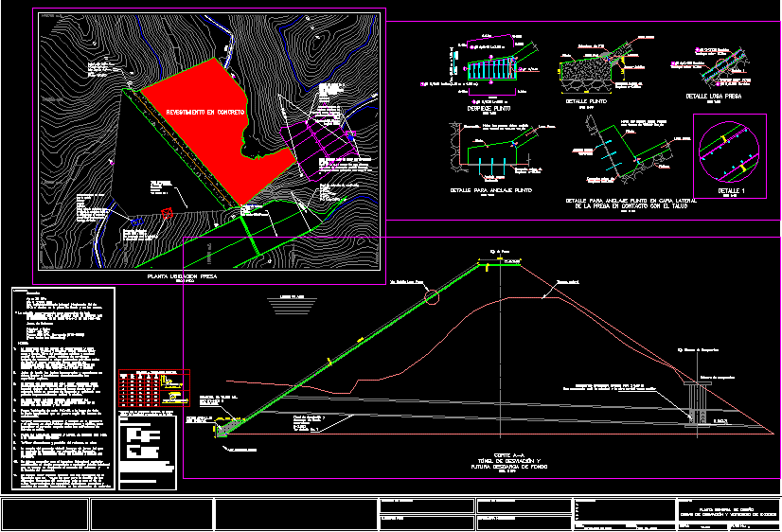Click the gray plinth block at upstream toe

pyautogui.click(x=228, y=428)
